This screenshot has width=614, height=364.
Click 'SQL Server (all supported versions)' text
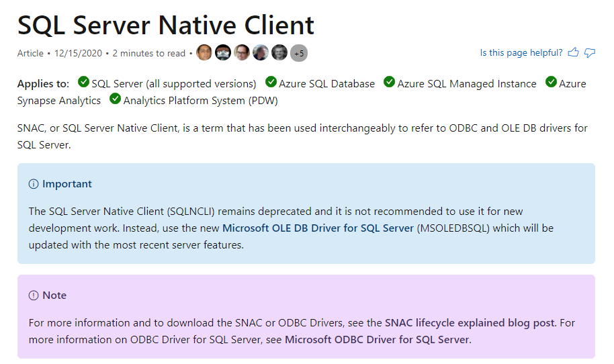point(174,84)
